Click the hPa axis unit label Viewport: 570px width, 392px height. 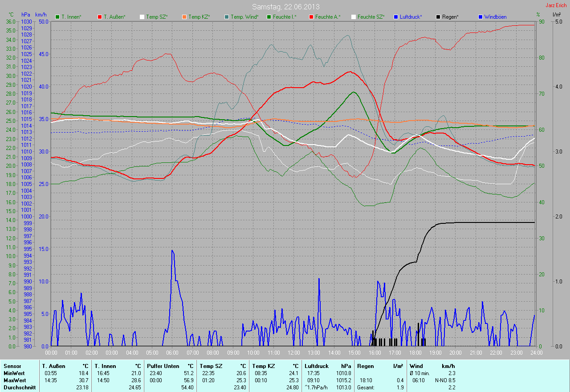[x=26, y=15]
